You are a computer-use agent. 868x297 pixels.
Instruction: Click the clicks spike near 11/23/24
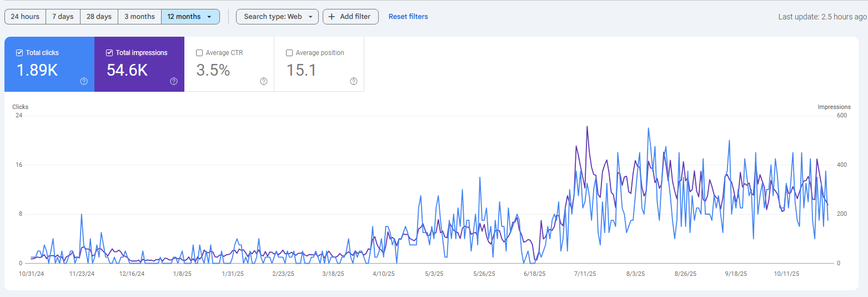pyautogui.click(x=82, y=214)
